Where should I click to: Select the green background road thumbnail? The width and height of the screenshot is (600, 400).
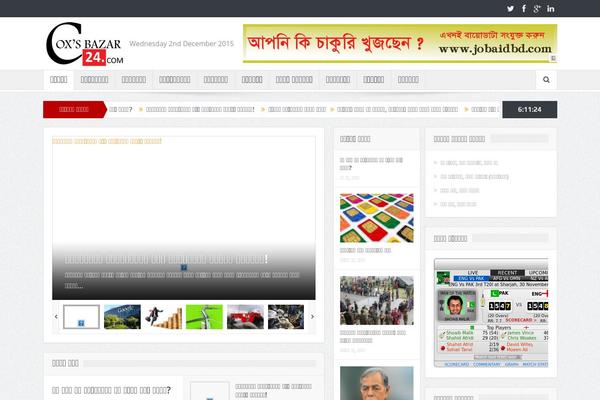pos(204,317)
